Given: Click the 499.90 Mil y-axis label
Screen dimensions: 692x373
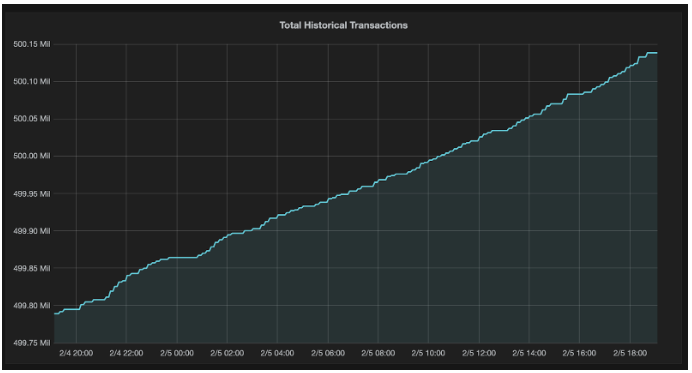Looking at the screenshot, I should (x=32, y=231).
